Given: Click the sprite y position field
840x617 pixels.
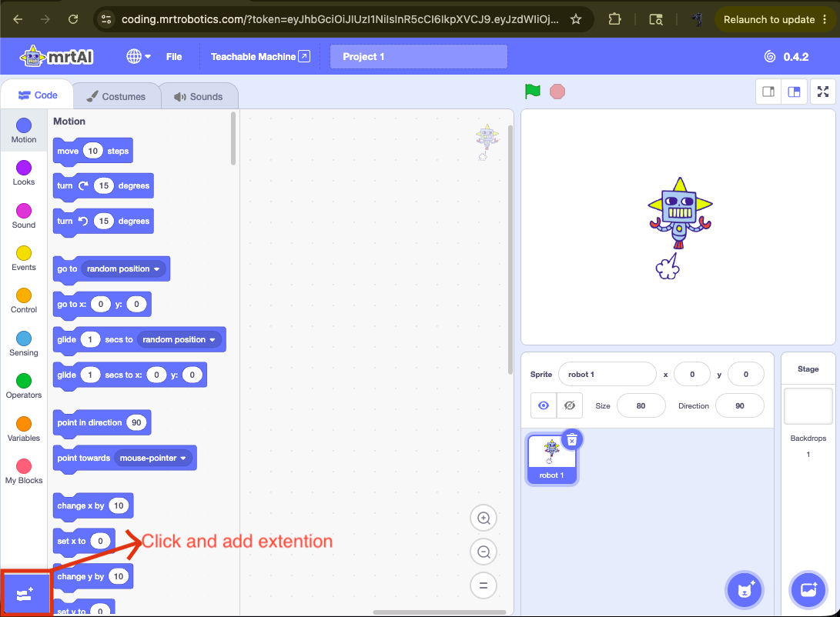Looking at the screenshot, I should [x=746, y=374].
